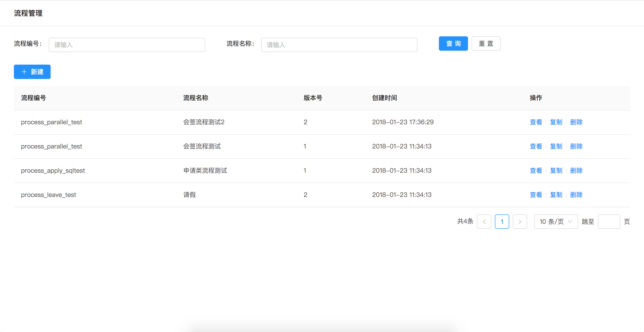Focus the 流程编号 input field
The height and width of the screenshot is (332, 644).
click(127, 45)
